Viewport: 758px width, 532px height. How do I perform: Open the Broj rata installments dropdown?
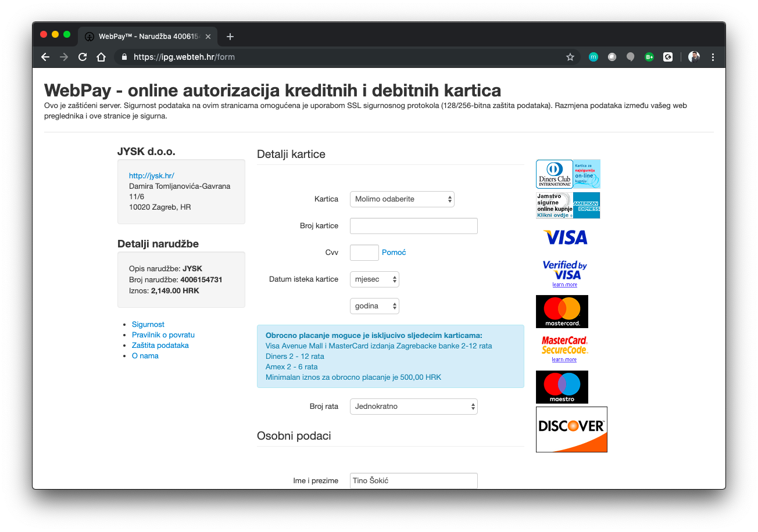413,407
